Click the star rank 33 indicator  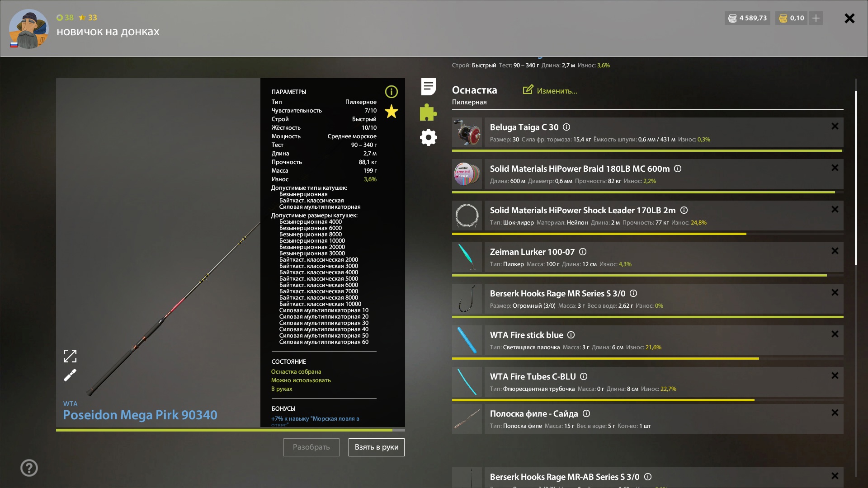(x=88, y=18)
